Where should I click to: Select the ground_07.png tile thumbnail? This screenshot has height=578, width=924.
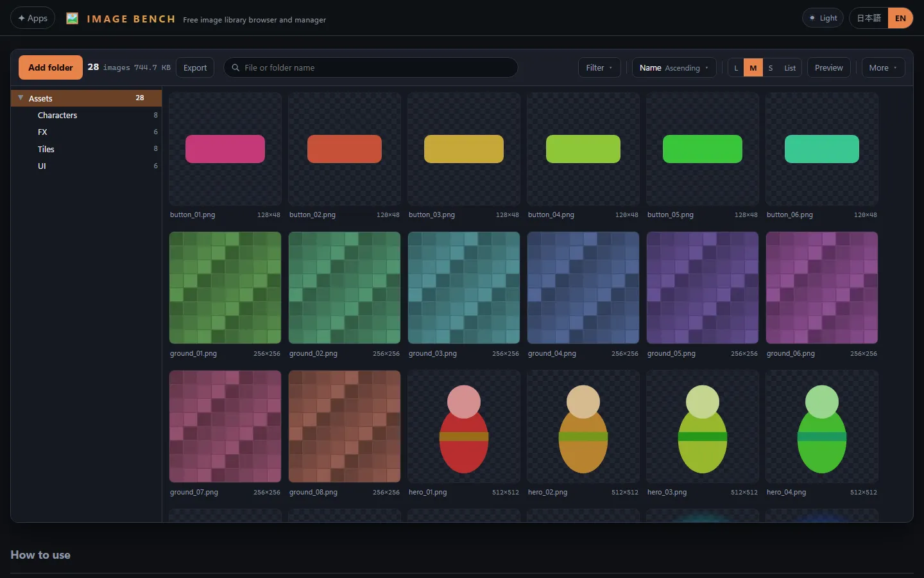click(225, 426)
